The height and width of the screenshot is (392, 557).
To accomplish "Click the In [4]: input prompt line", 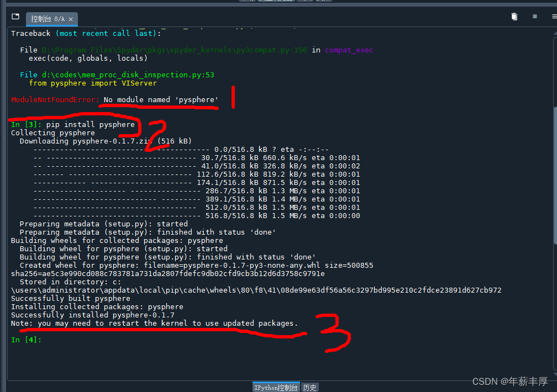I will pos(27,340).
